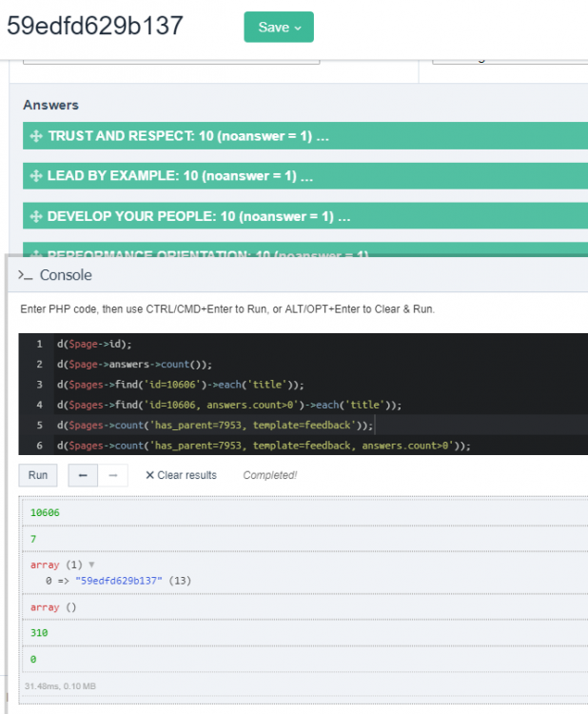588x714 pixels.
Task: Click code editor line 5 with pages count
Action: coord(215,425)
